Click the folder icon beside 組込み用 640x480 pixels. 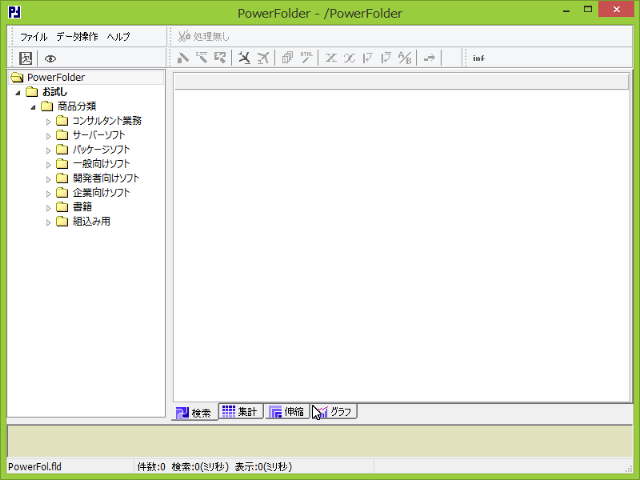pos(62,221)
